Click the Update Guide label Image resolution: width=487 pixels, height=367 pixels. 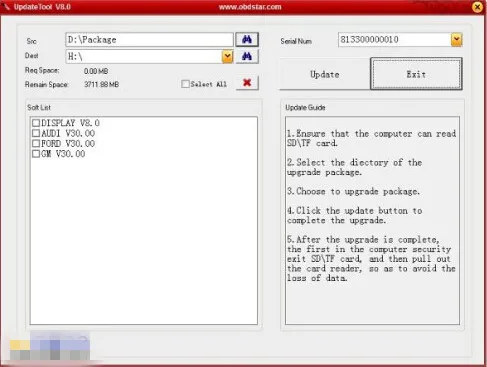point(305,107)
